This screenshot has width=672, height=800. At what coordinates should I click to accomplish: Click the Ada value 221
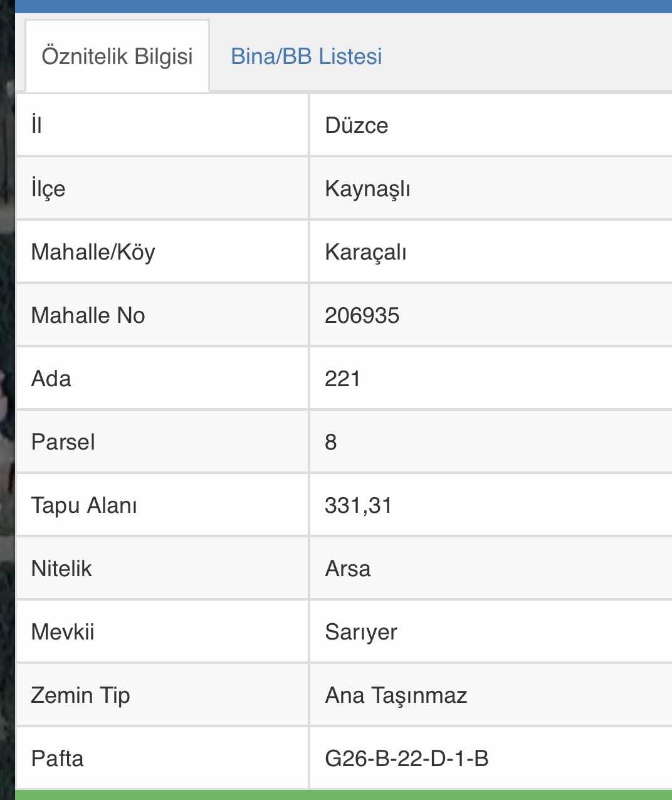(342, 379)
